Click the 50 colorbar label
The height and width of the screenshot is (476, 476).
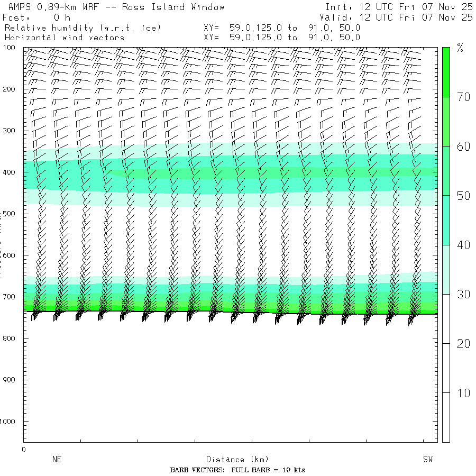463,196
